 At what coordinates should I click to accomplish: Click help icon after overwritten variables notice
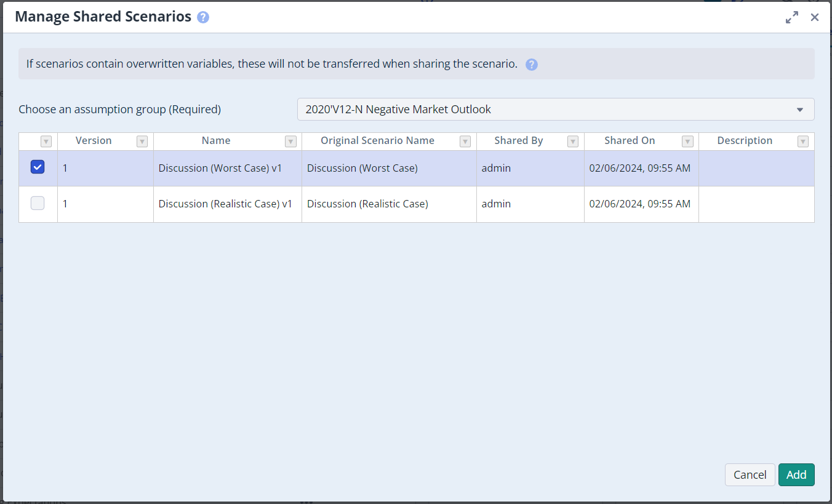[x=532, y=65]
